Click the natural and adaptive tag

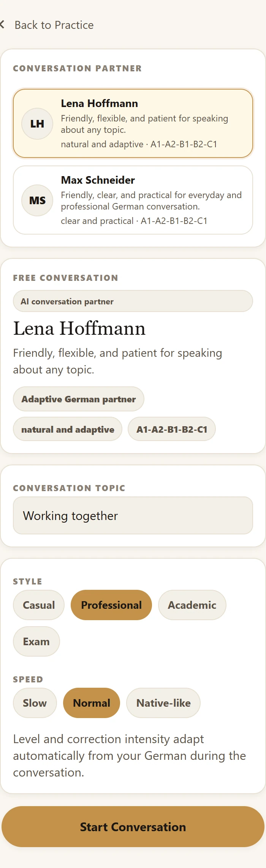(68, 429)
